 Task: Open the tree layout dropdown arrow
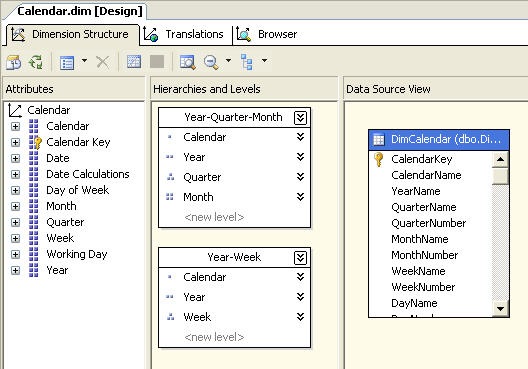265,61
